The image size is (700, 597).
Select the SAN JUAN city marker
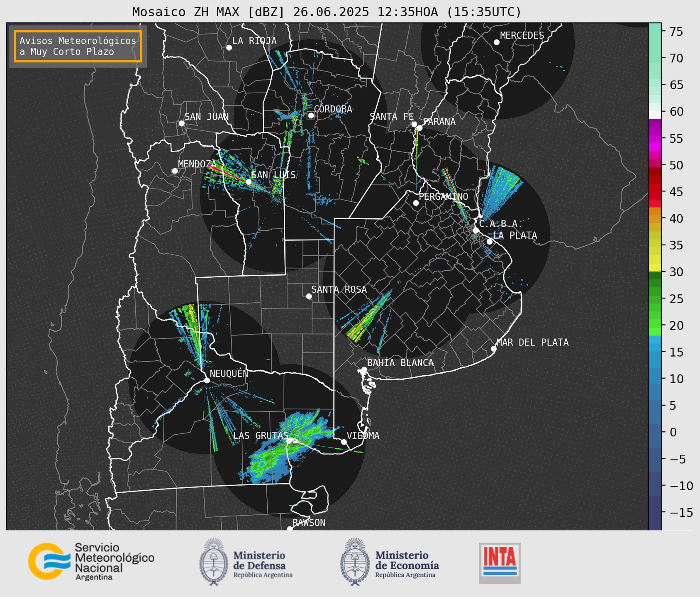(181, 123)
